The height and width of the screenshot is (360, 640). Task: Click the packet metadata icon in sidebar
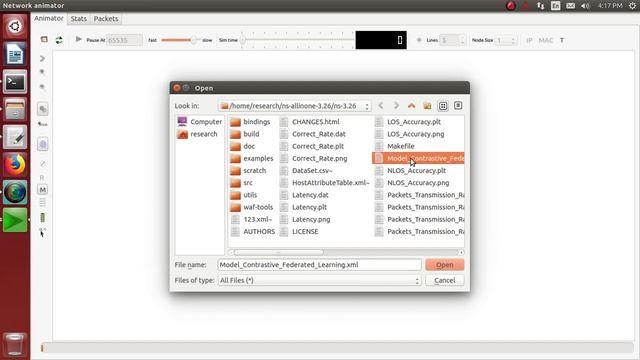[x=42, y=124]
